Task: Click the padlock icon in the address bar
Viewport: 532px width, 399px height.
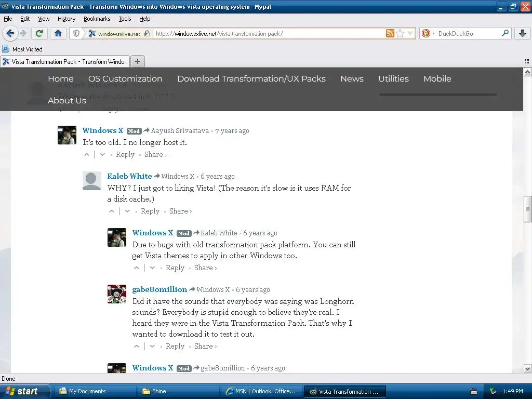Action: coord(147,33)
